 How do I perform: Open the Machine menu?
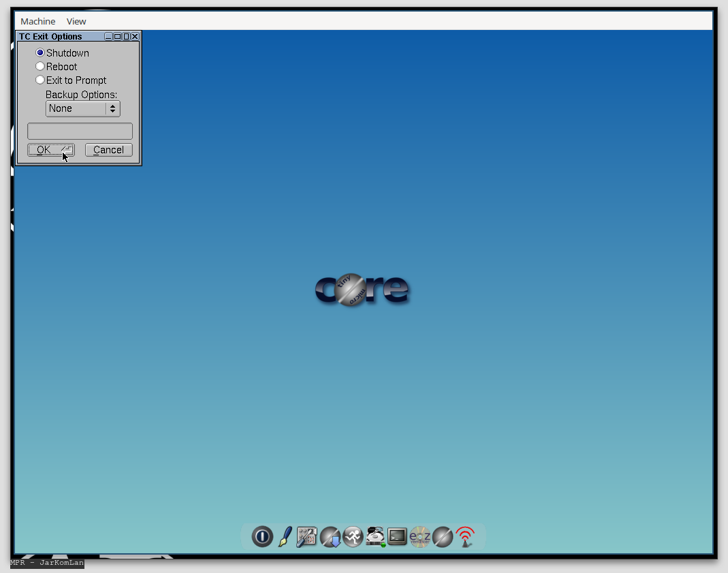[37, 21]
